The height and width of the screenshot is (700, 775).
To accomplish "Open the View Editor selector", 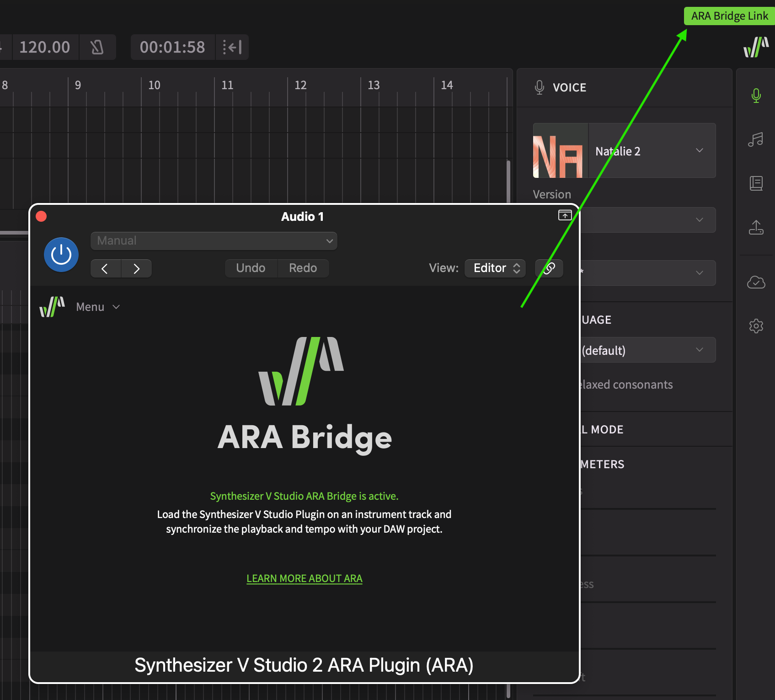I will (x=495, y=268).
